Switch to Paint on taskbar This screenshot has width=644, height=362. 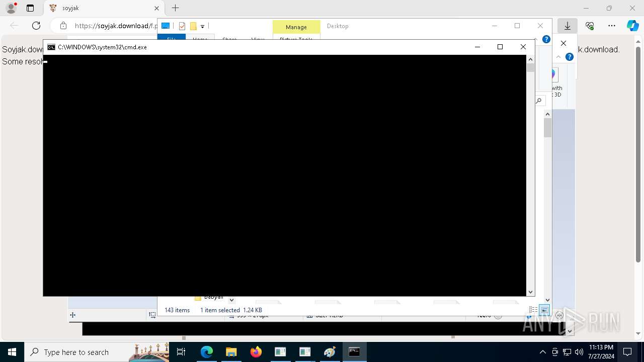pyautogui.click(x=330, y=352)
